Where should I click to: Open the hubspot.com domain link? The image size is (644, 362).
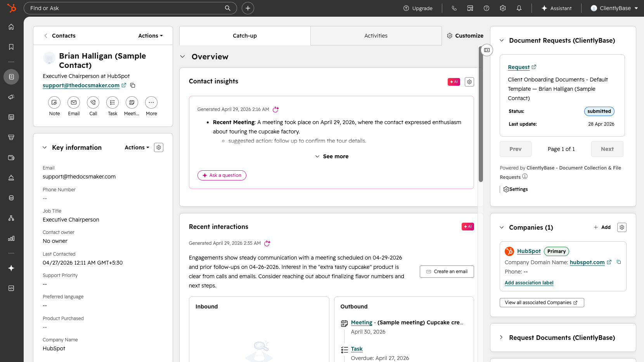click(x=587, y=262)
